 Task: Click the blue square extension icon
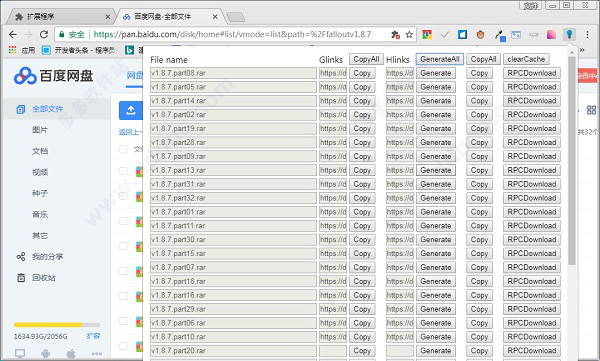(462, 35)
